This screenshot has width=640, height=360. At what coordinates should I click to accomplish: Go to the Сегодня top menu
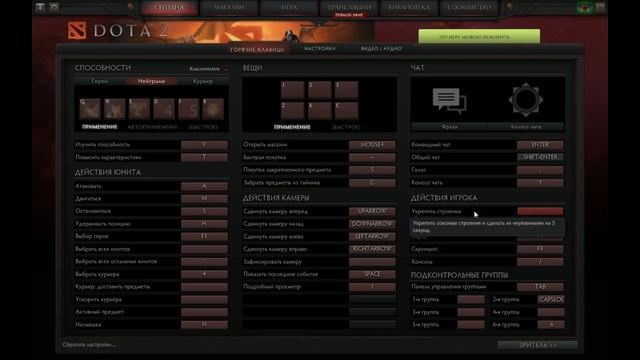pos(169,7)
